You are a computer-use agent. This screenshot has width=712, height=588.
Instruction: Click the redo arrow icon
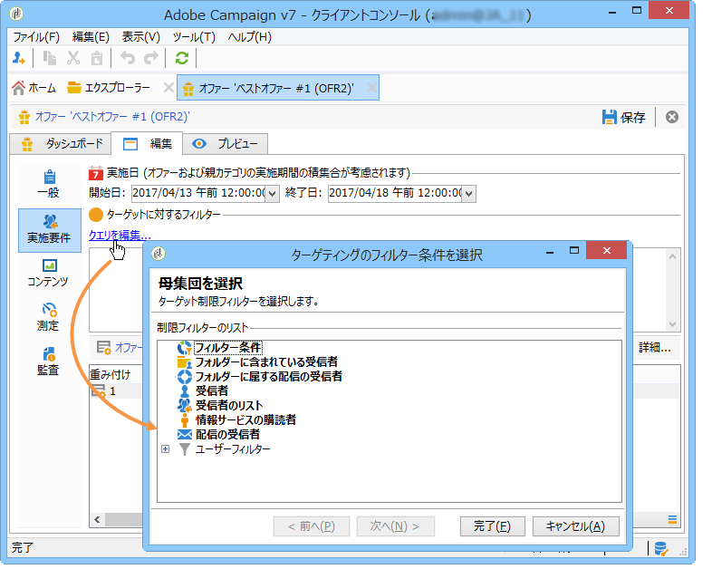[150, 58]
